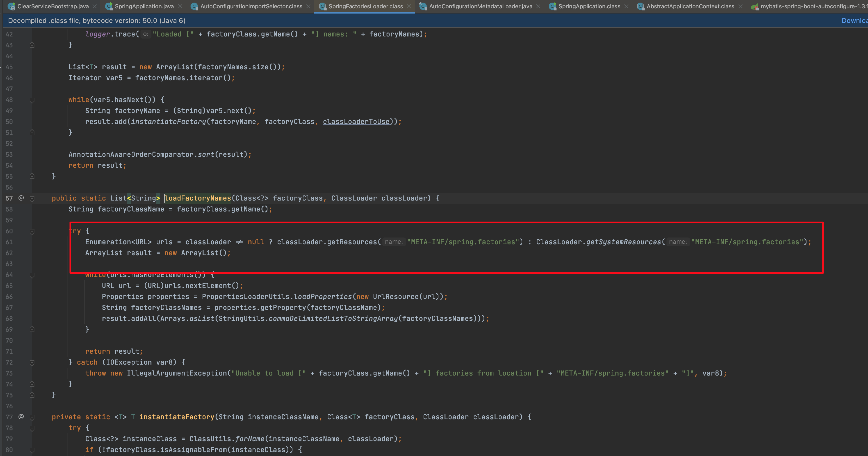Collapse the if block fold at line 80
This screenshot has height=456, width=868.
tap(32, 450)
